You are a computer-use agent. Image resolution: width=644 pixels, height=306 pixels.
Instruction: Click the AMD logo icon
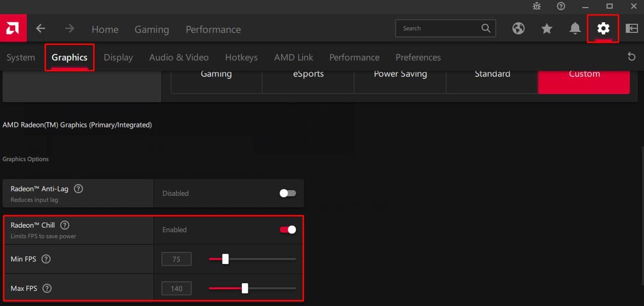pos(13,28)
